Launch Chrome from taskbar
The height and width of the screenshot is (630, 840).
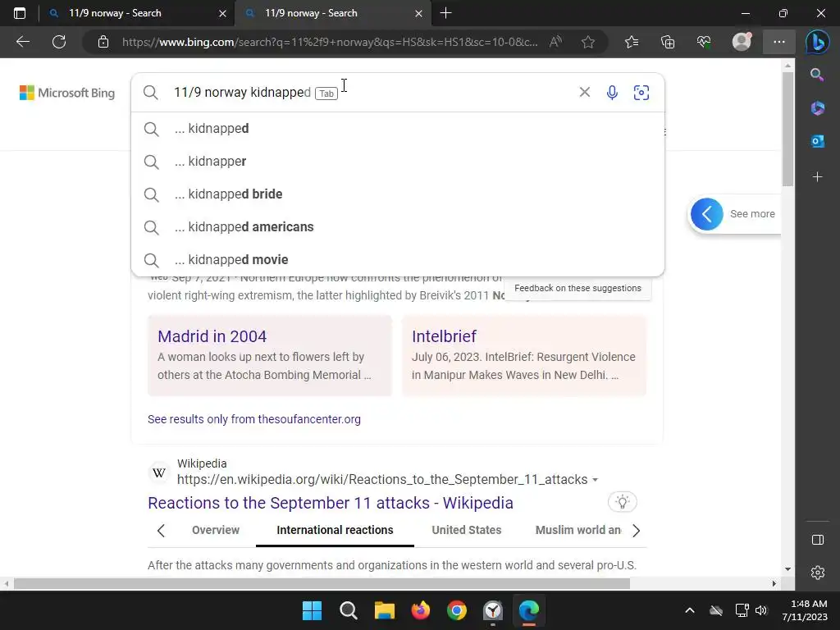coord(456,610)
